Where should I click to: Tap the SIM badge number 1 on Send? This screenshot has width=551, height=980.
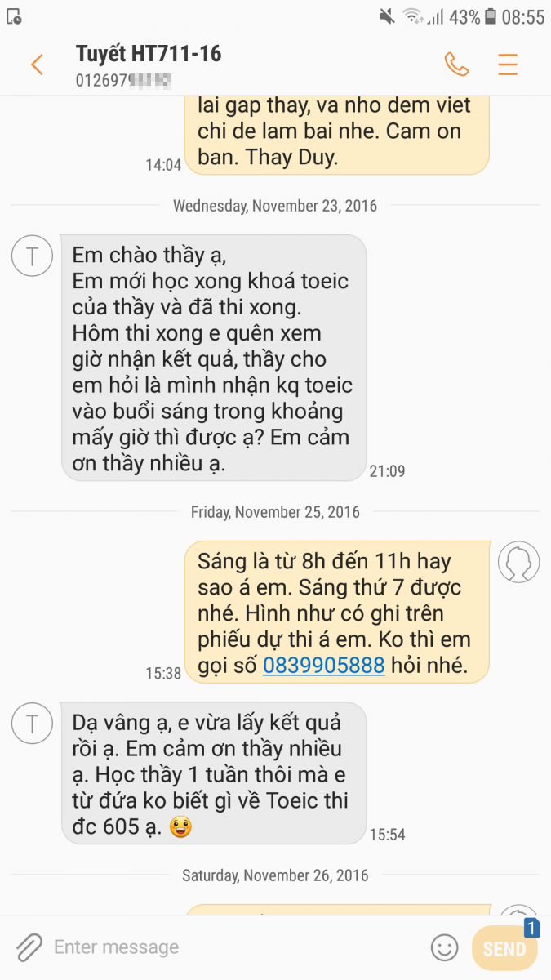point(531,929)
